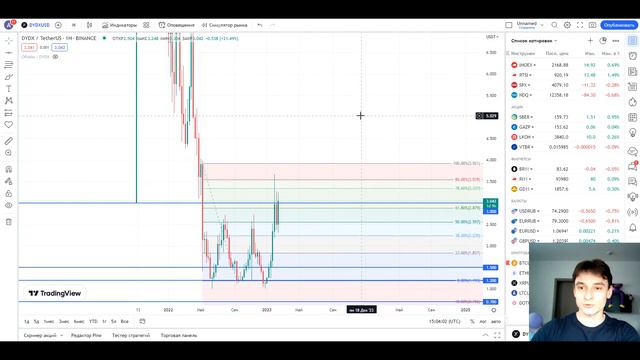Toggle лог logarithmic scale
Viewport: 640px width, 360px height.
483,322
